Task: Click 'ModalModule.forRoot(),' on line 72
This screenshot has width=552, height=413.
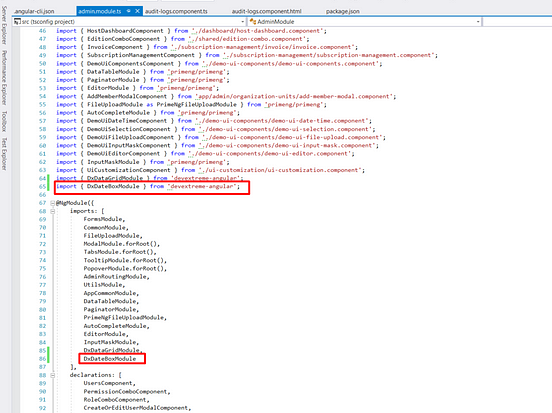Action: [x=121, y=244]
